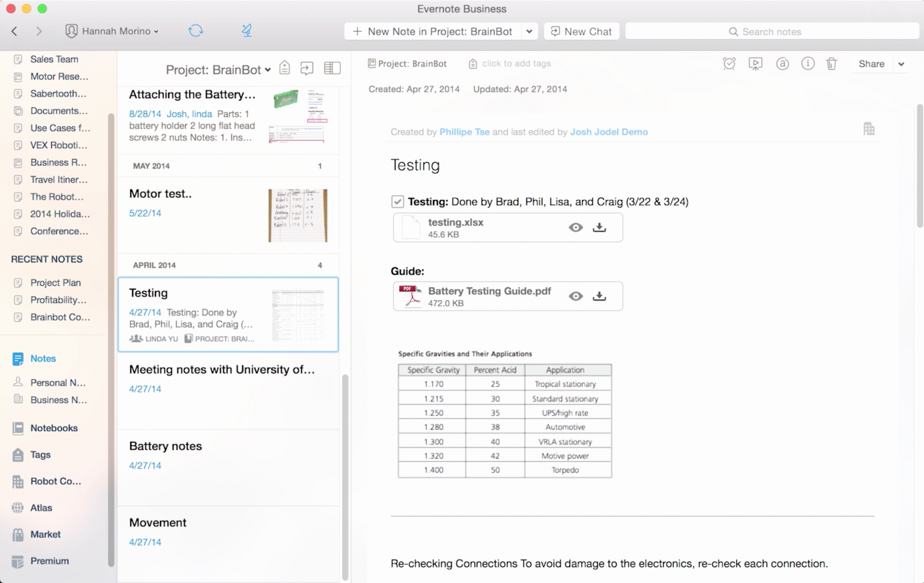Go forward with the right arrow
The width and height of the screenshot is (924, 583).
[38, 31]
